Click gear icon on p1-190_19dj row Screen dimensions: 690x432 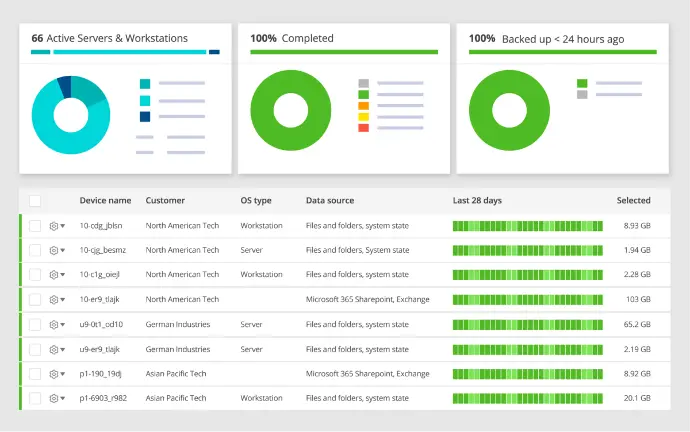[x=54, y=374]
